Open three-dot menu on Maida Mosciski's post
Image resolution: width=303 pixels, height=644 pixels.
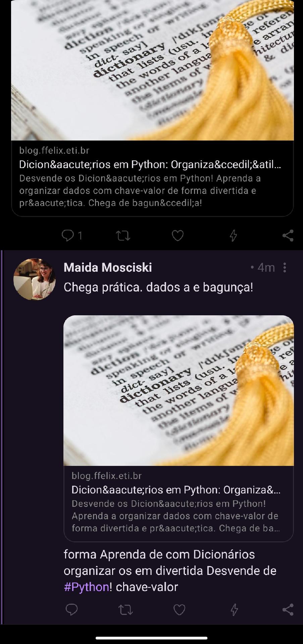(x=285, y=267)
